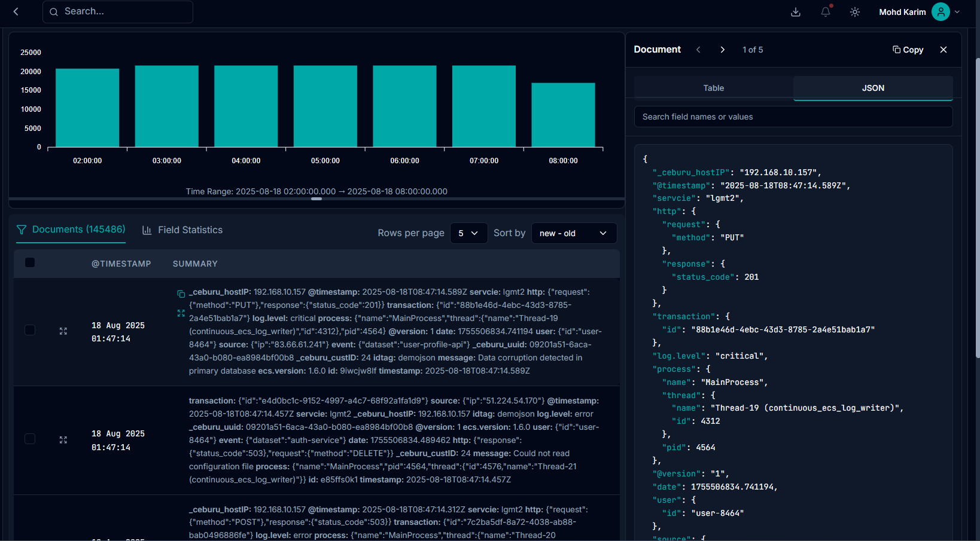This screenshot has height=541, width=980.
Task: Click the "servcie": "lgmt2" JSON line
Action: 698,198
